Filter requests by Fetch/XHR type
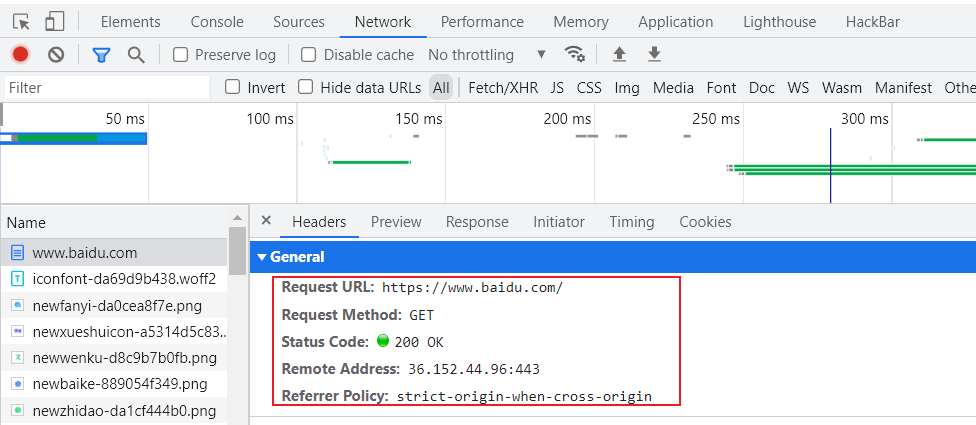This screenshot has height=425, width=976. click(x=503, y=88)
